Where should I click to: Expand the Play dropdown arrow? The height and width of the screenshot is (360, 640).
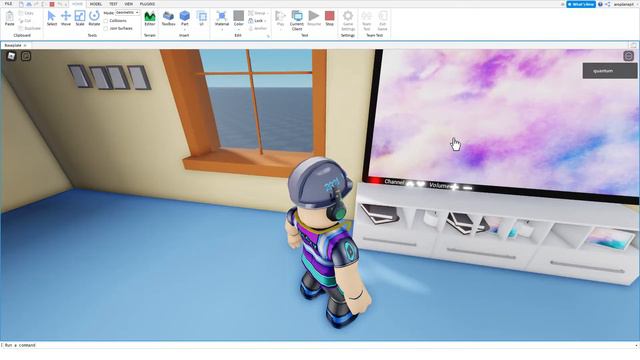[280, 29]
